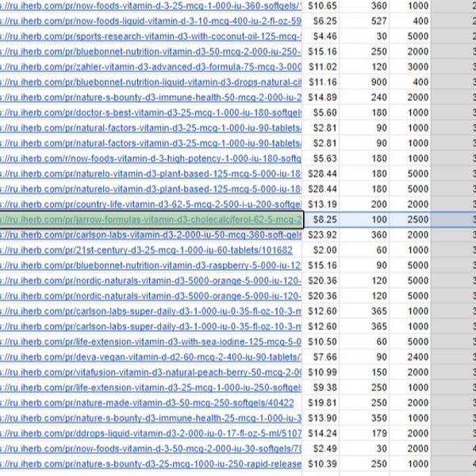Select the quantity cell showing 350
Viewport: 476px width, 476px height.
364,418
